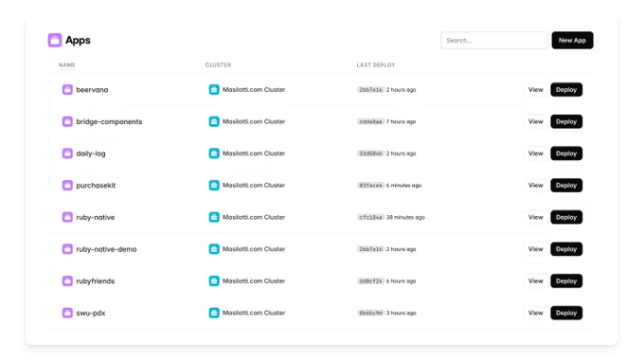Deploy the daily-log app

pyautogui.click(x=566, y=154)
